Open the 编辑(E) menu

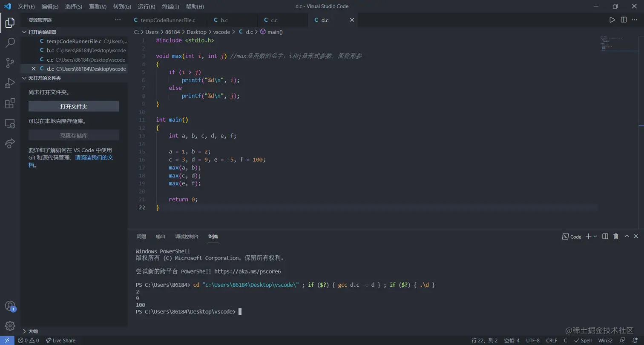(x=50, y=6)
